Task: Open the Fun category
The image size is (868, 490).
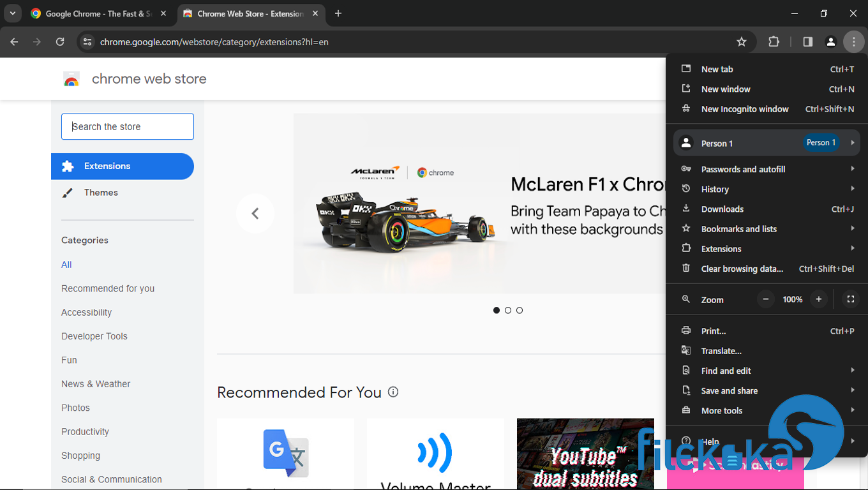Action: (x=69, y=360)
